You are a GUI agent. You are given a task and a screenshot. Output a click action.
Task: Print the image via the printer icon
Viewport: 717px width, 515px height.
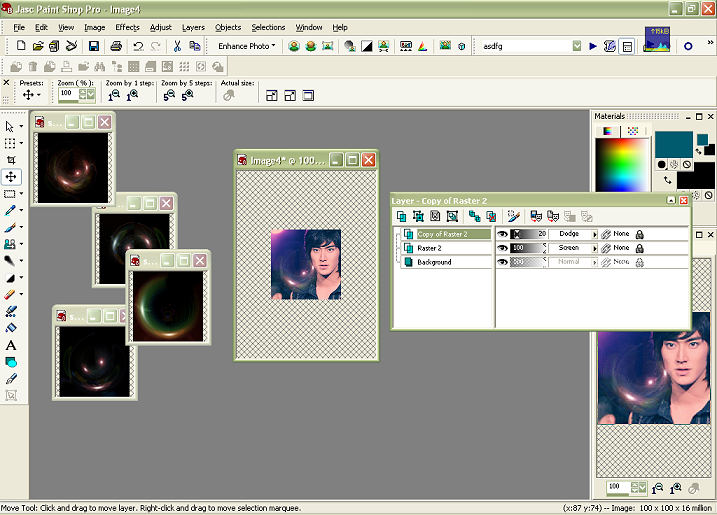(x=116, y=46)
